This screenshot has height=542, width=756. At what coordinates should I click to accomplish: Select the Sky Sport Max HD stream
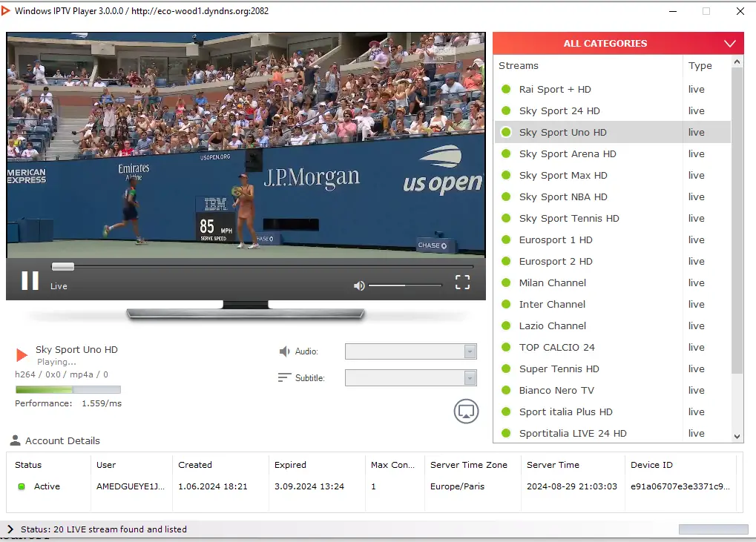tap(612, 176)
